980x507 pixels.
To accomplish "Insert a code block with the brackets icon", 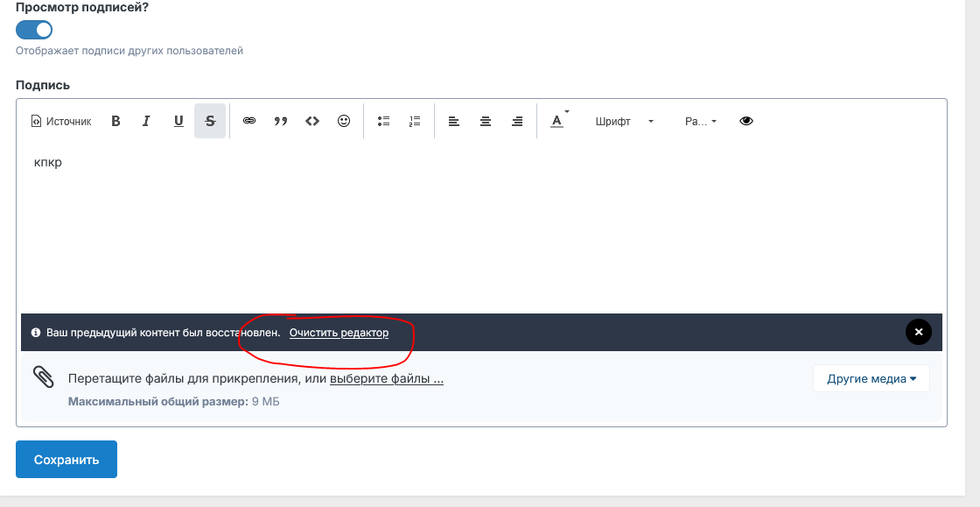I will [x=312, y=122].
